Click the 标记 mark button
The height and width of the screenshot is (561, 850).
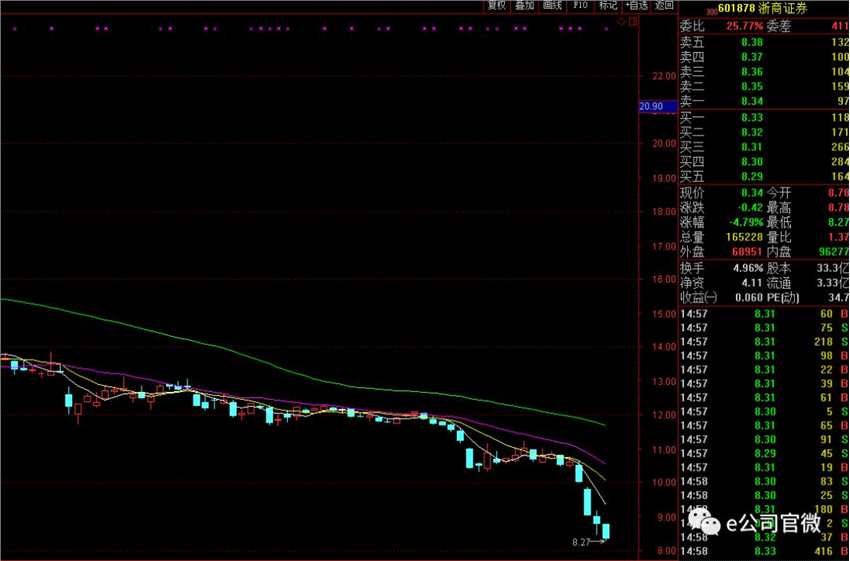(x=608, y=5)
